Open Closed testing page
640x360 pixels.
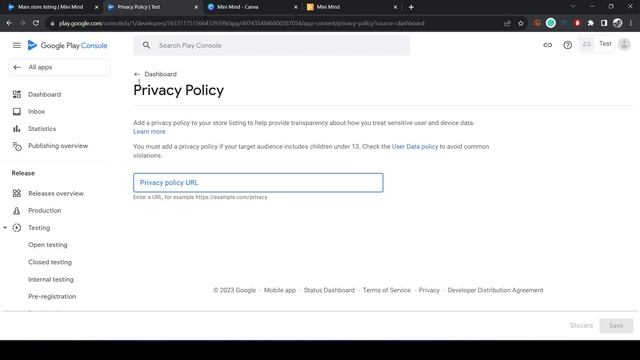[50, 262]
